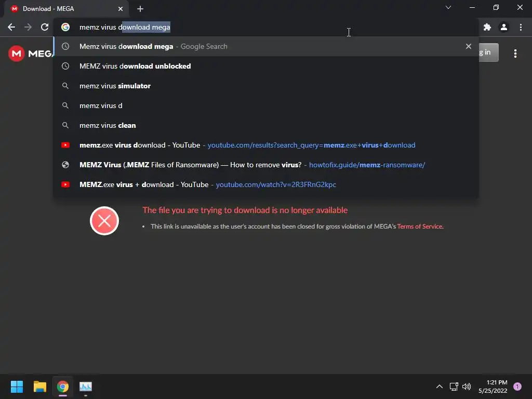
Task: Select 'Memz virus download mega' Google Search suggestion
Action: coord(266,46)
